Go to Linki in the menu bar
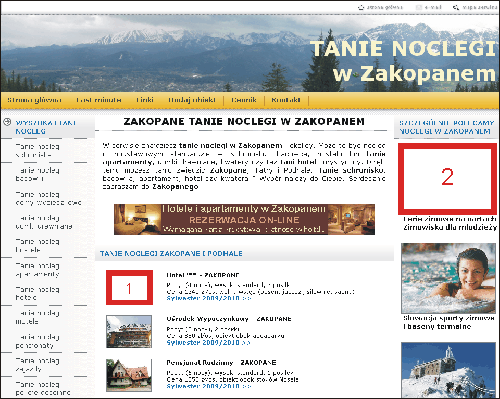 (x=145, y=100)
